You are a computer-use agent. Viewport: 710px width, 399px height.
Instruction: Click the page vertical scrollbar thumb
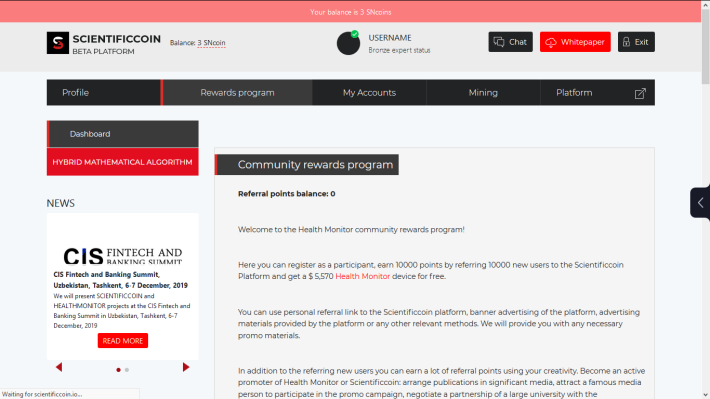(705, 46)
